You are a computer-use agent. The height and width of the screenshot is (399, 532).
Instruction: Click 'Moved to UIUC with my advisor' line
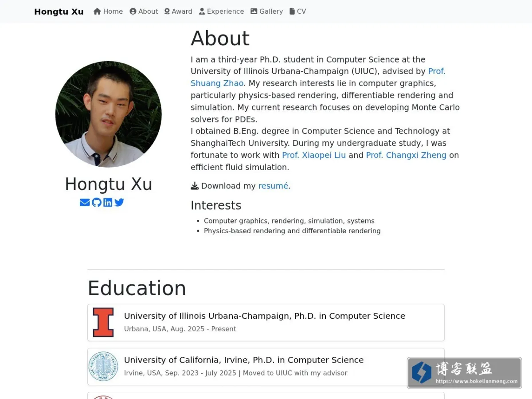pos(295,373)
